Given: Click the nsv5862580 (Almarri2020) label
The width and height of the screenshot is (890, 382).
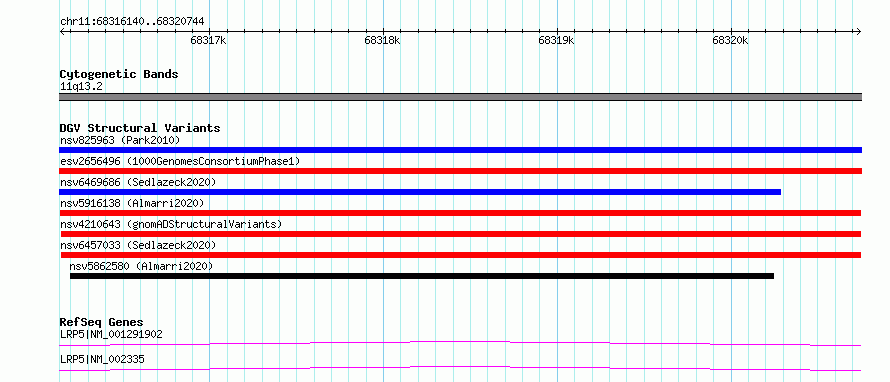Looking at the screenshot, I should pyautogui.click(x=141, y=266).
